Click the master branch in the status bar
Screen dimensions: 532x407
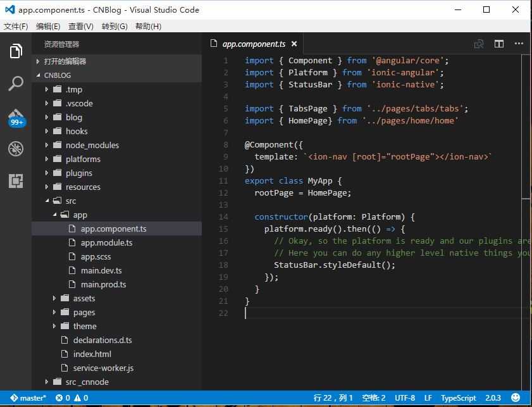pyautogui.click(x=28, y=398)
